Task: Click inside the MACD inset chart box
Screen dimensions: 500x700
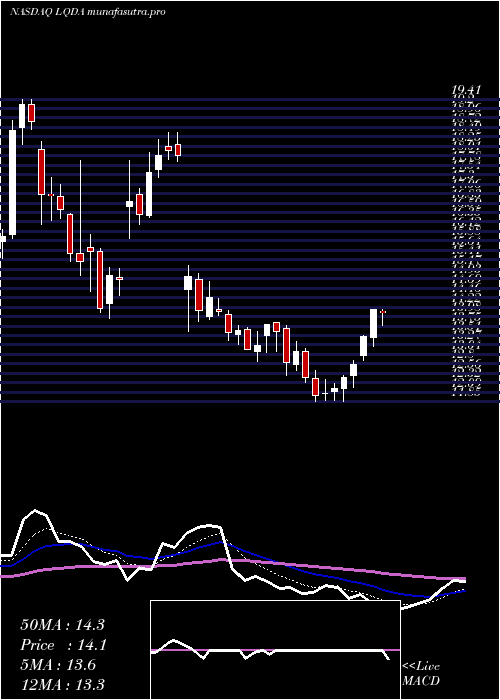Action: point(275,650)
